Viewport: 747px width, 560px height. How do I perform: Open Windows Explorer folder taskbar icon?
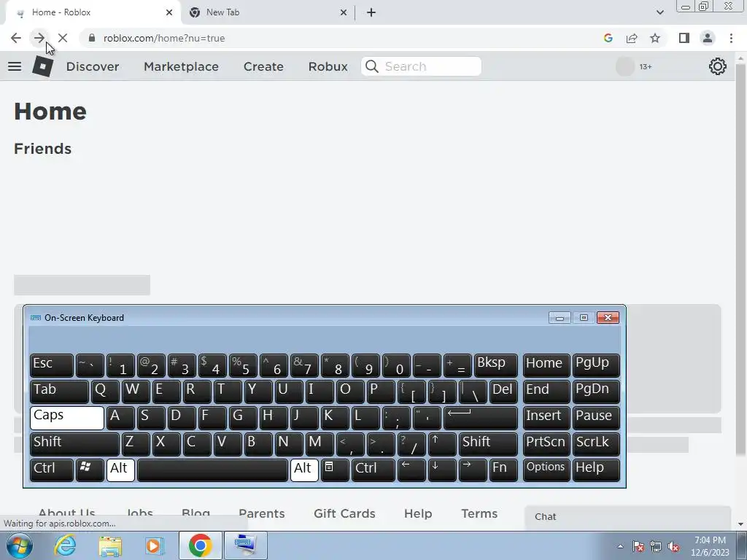point(111,545)
